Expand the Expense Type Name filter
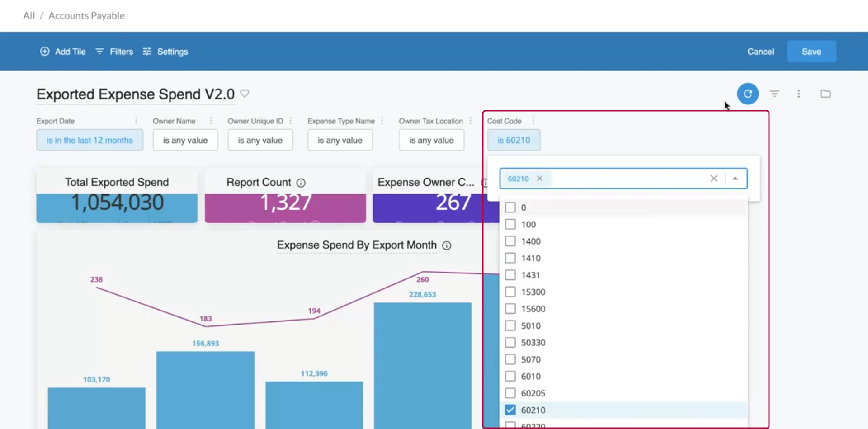Screen dimensions: 868x429 pos(340,140)
